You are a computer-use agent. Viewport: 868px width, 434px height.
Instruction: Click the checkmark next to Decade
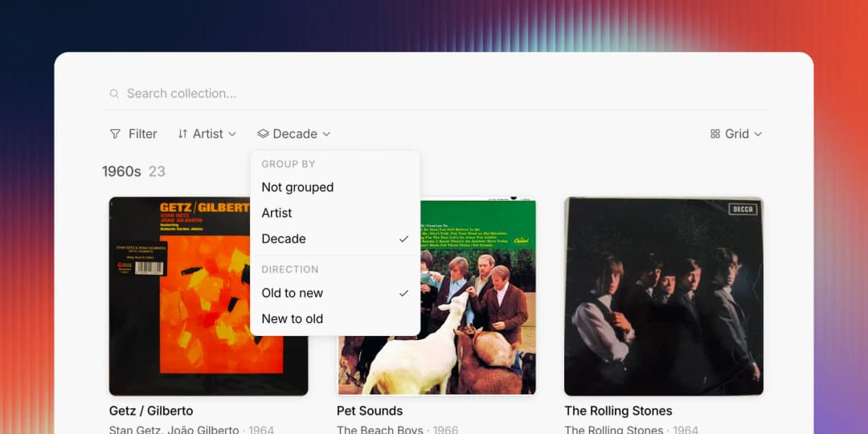pyautogui.click(x=404, y=240)
